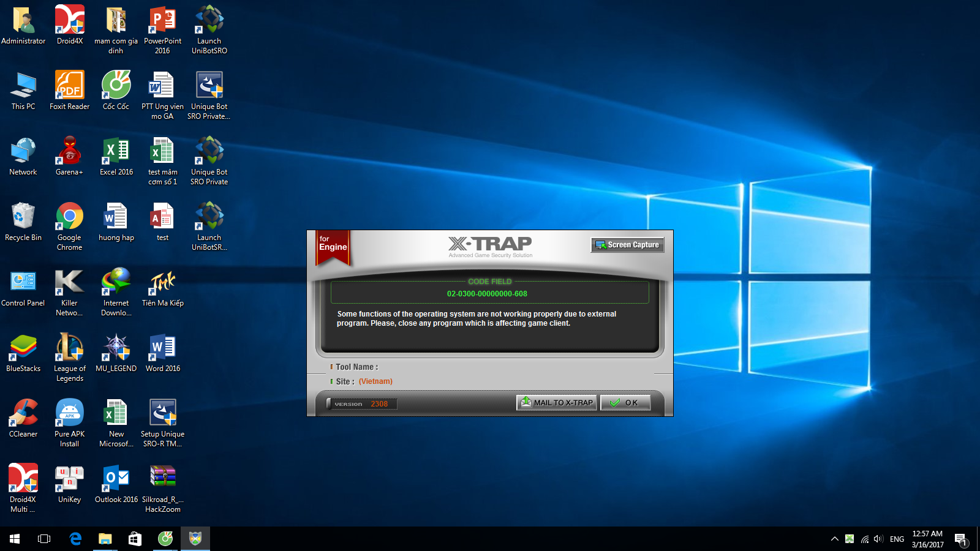Viewport: 980px width, 551px height.
Task: Select the Cốc Cốc browser desktop icon
Action: tap(116, 91)
